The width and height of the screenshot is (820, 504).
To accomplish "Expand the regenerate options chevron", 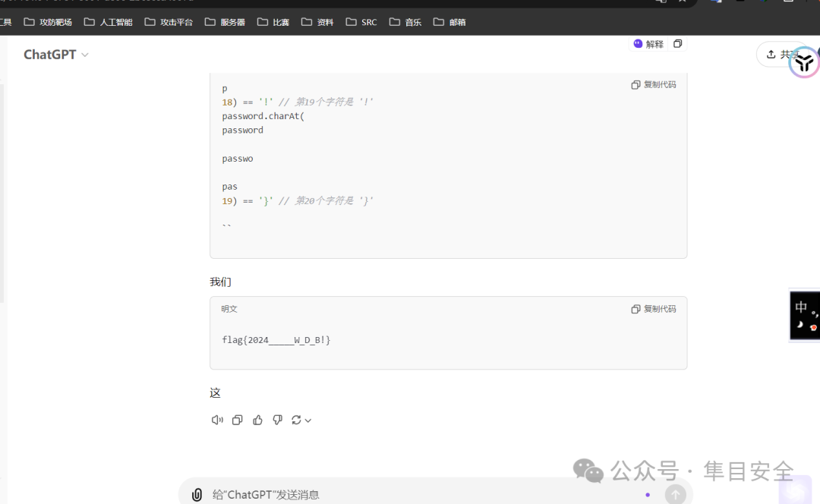I will point(308,421).
